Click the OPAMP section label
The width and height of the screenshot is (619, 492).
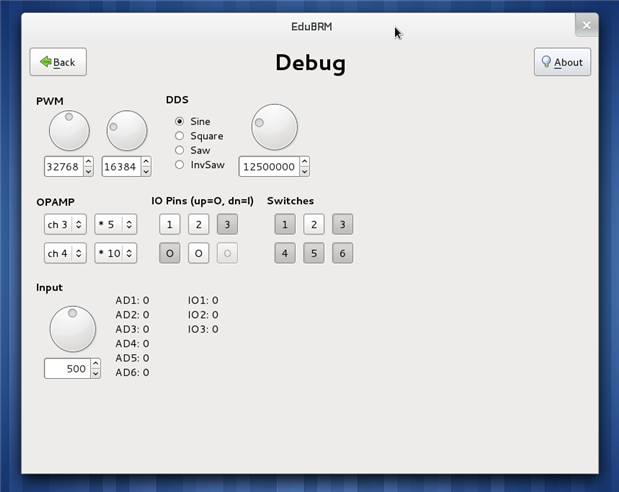tap(55, 202)
